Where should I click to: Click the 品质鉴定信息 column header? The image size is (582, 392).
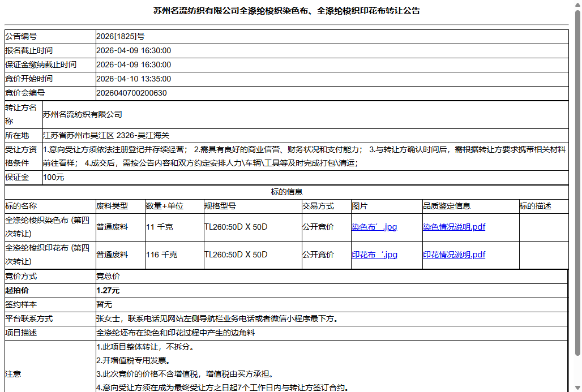coord(447,206)
